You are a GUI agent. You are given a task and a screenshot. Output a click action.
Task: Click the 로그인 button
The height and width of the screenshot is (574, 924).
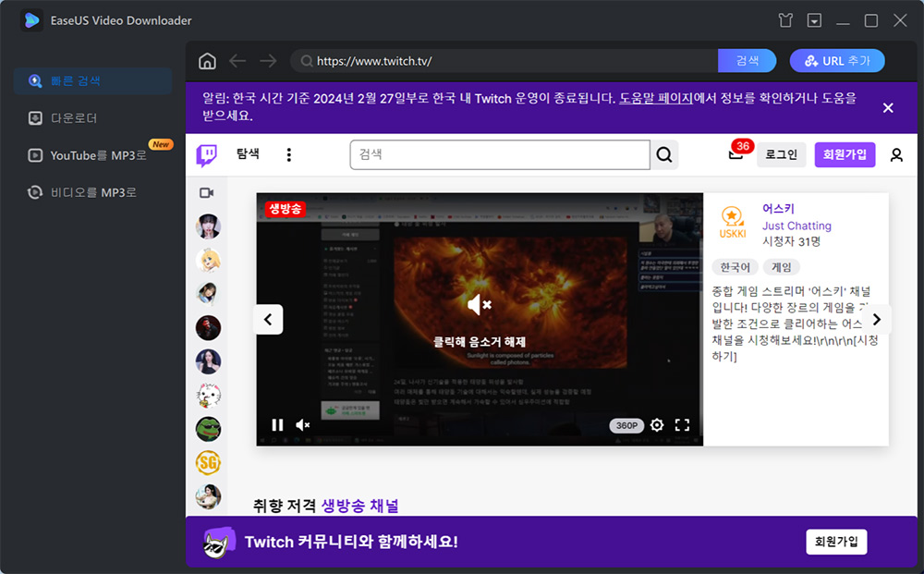point(781,154)
